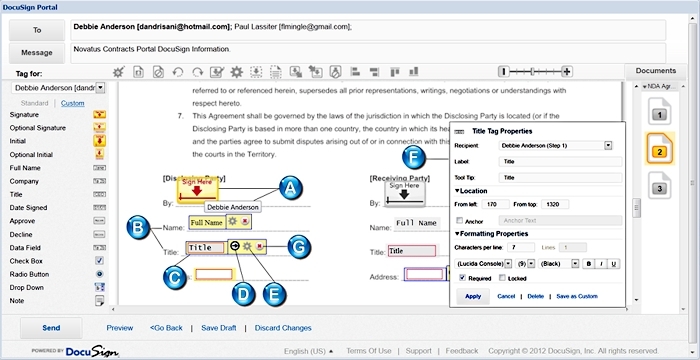The image size is (700, 360).
Task: Open the Lucida Console font dropdown
Action: (508, 264)
